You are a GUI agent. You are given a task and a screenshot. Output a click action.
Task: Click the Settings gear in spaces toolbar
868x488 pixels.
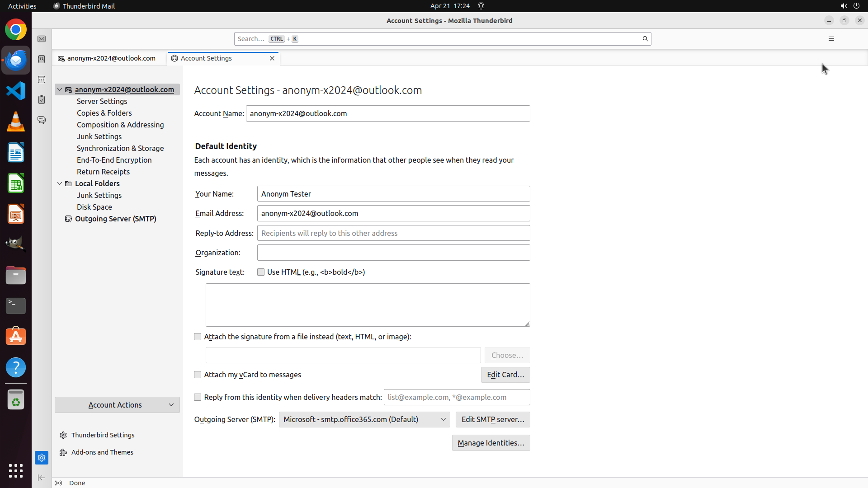(42, 458)
